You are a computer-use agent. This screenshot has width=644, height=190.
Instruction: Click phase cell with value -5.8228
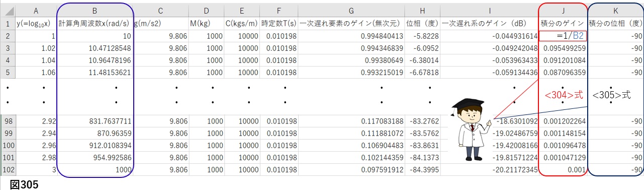[422, 36]
